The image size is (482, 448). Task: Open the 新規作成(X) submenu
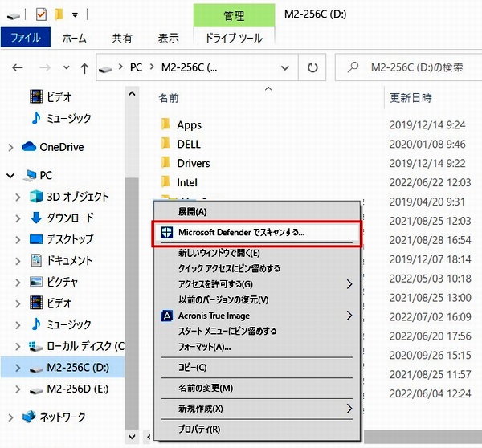[x=257, y=409]
